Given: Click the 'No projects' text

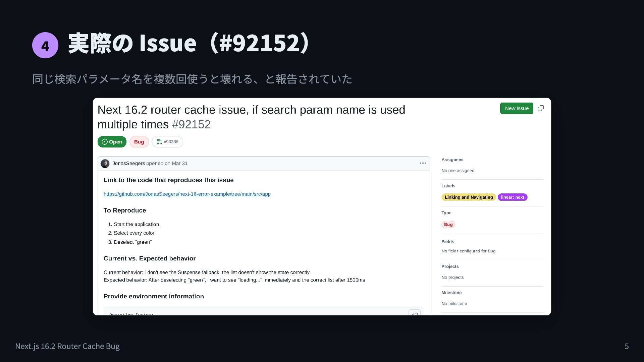Looking at the screenshot, I should [452, 278].
